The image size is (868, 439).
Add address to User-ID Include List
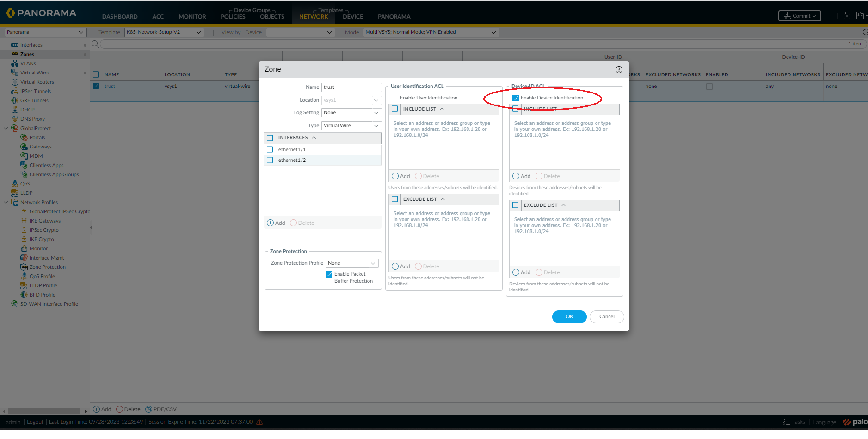[x=401, y=176]
